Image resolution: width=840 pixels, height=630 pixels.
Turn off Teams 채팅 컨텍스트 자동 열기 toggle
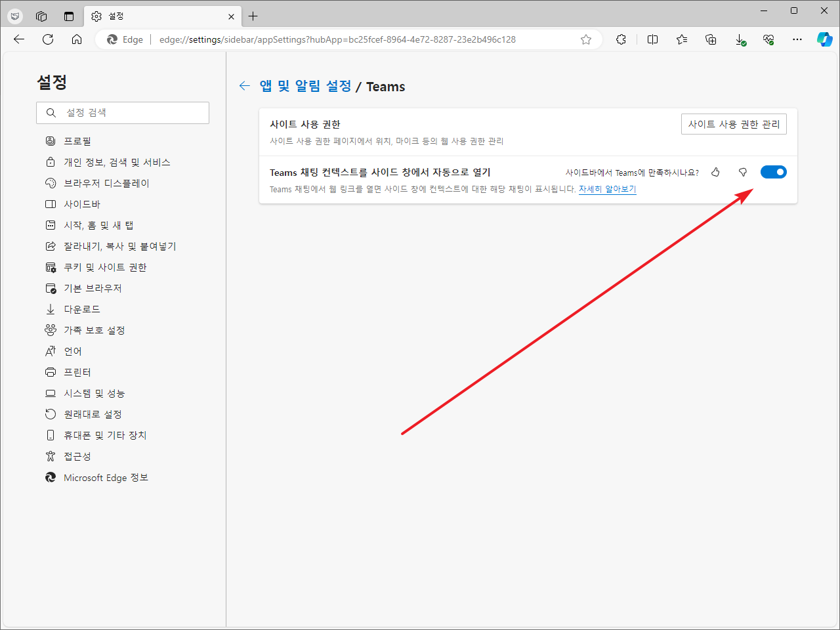point(774,172)
